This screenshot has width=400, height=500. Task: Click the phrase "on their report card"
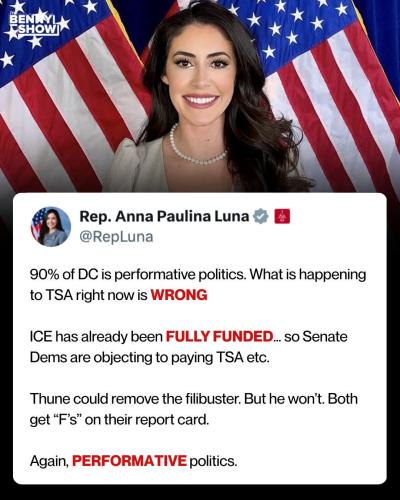(147, 420)
